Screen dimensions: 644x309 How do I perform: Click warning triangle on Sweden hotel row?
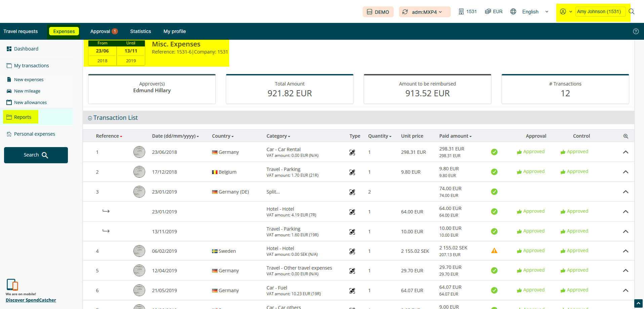(494, 251)
